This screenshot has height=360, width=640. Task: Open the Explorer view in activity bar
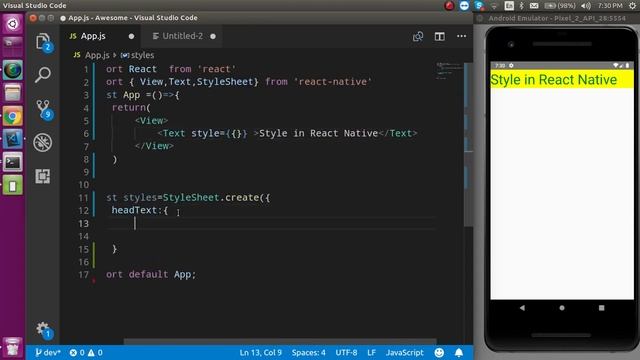[43, 42]
